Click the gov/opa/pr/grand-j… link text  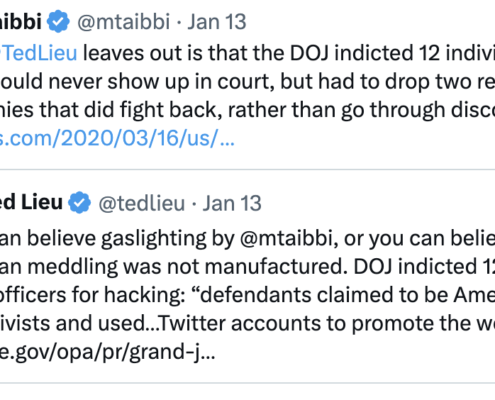pyautogui.click(x=107, y=352)
